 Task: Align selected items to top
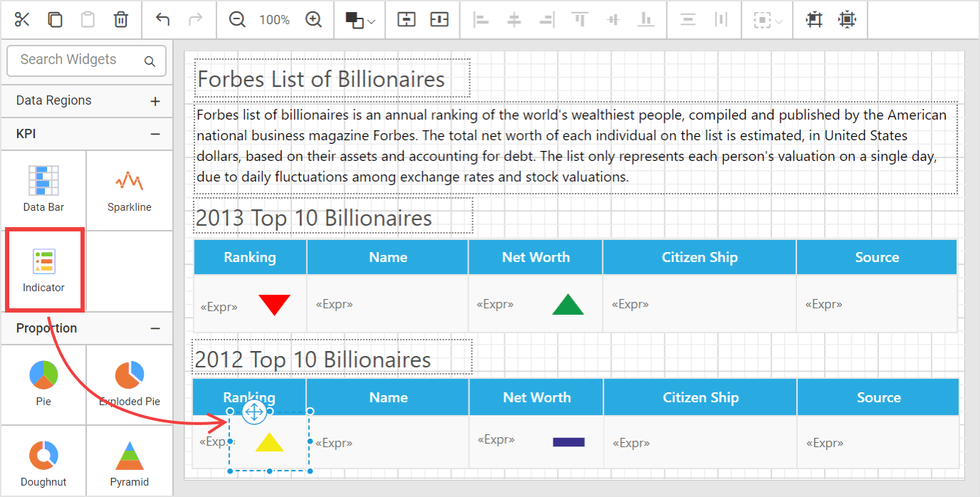coord(580,19)
